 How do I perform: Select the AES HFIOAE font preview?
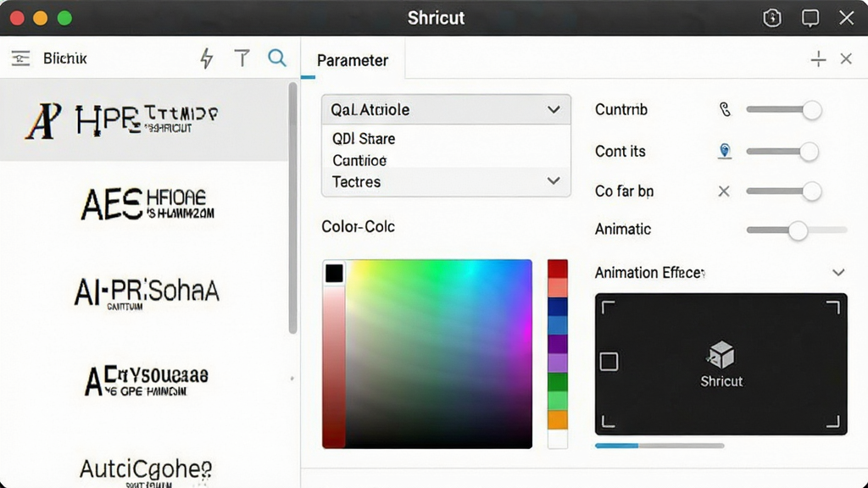coord(147,204)
